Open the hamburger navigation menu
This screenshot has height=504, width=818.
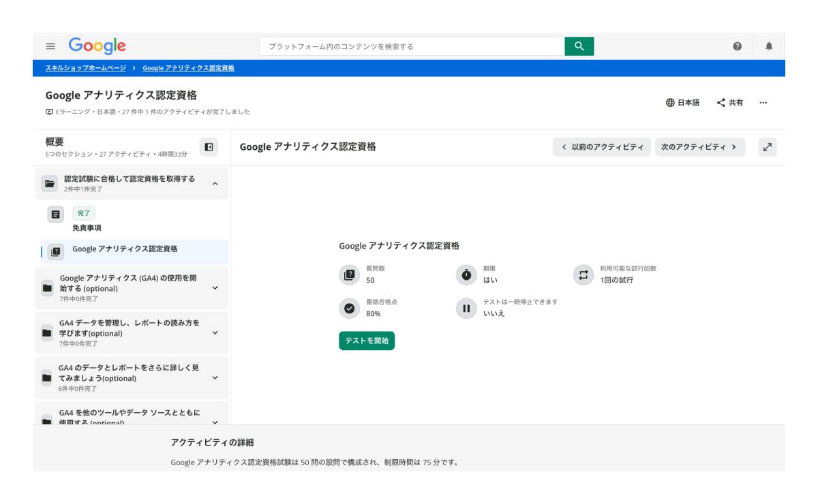pos(50,46)
